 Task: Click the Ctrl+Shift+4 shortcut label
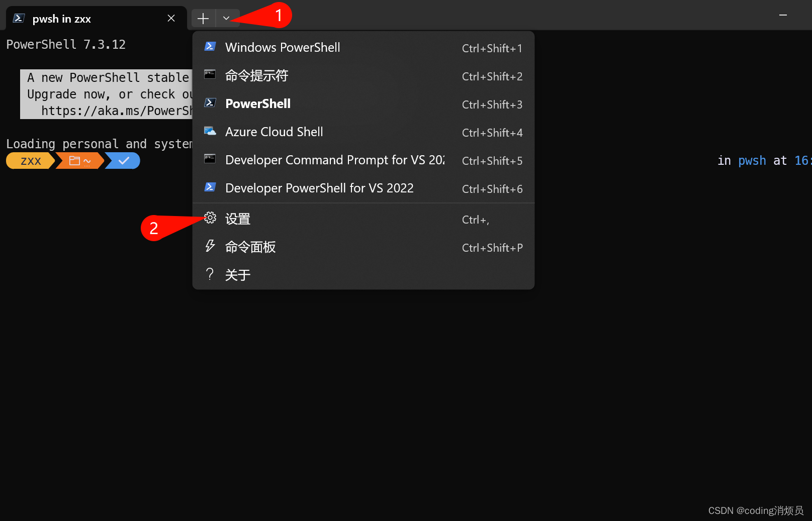(x=492, y=133)
